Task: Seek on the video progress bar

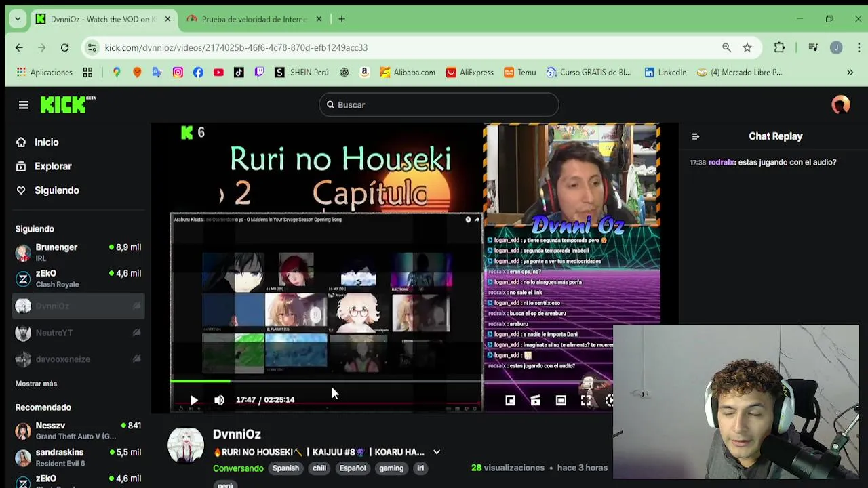Action: (x=325, y=382)
